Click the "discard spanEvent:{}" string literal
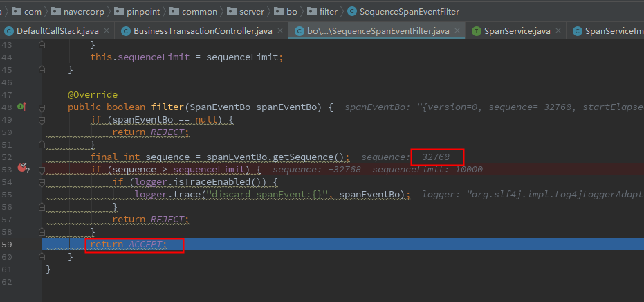 tap(266, 195)
